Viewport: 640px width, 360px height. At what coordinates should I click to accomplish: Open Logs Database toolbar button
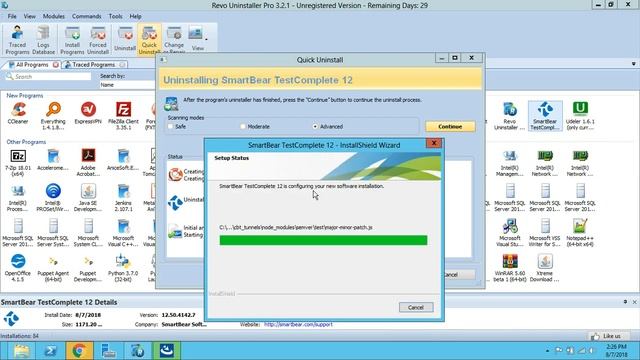pyautogui.click(x=43, y=40)
